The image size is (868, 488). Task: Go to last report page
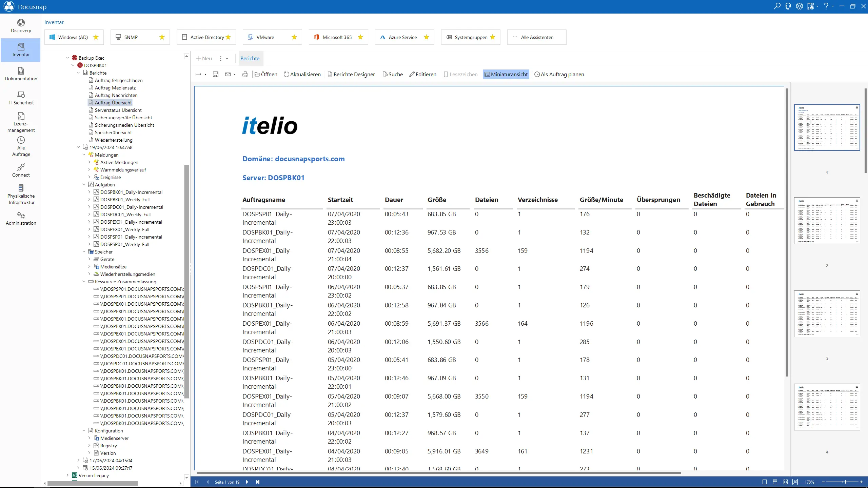258,482
